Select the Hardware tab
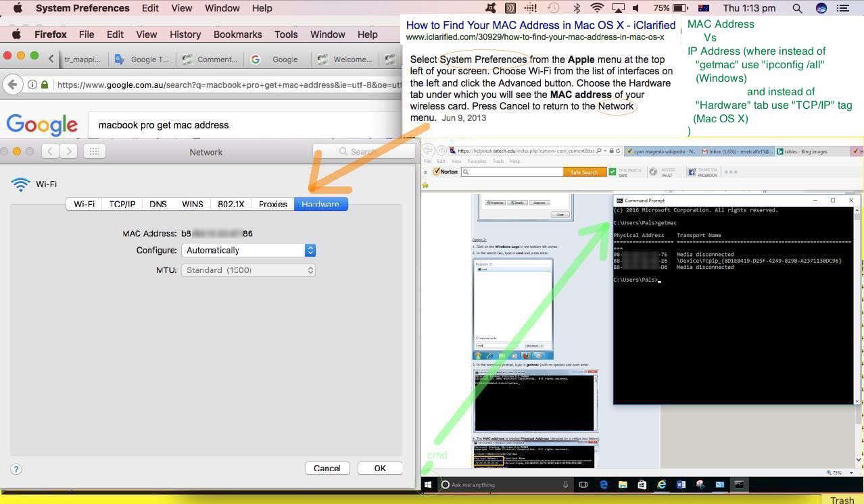 (x=321, y=204)
